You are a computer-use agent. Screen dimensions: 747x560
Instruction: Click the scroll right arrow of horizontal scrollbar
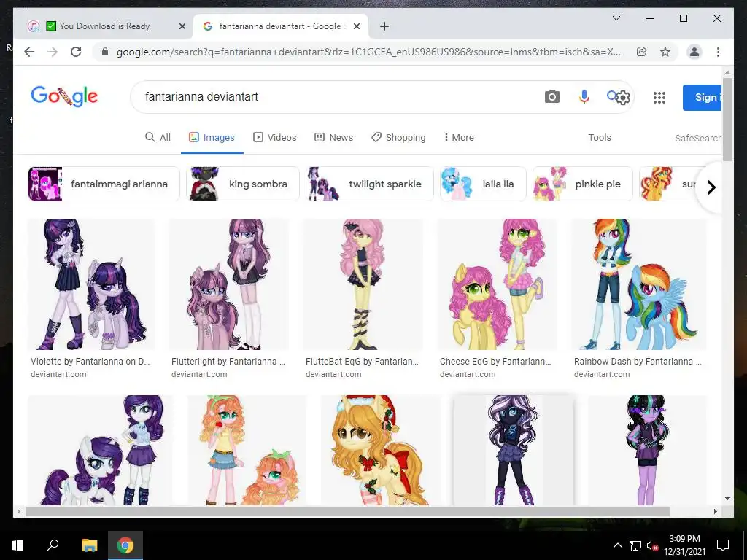(x=715, y=511)
